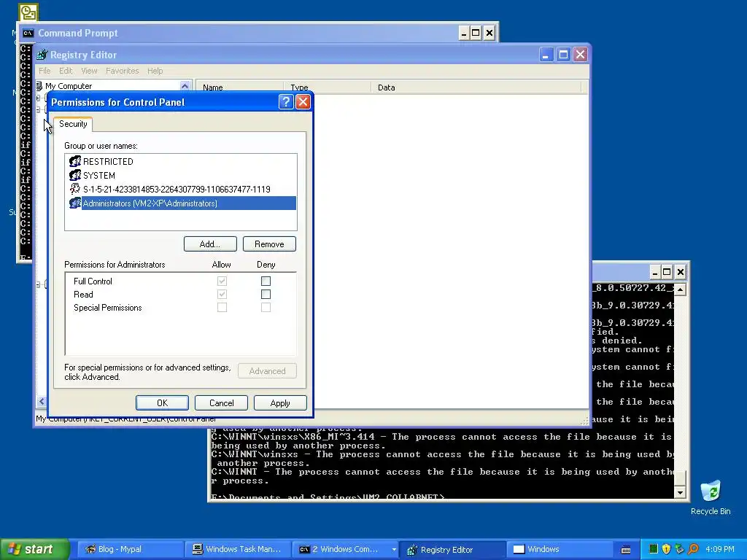Click Allow checkbox for Special Permissions
The height and width of the screenshot is (560, 747).
222,308
